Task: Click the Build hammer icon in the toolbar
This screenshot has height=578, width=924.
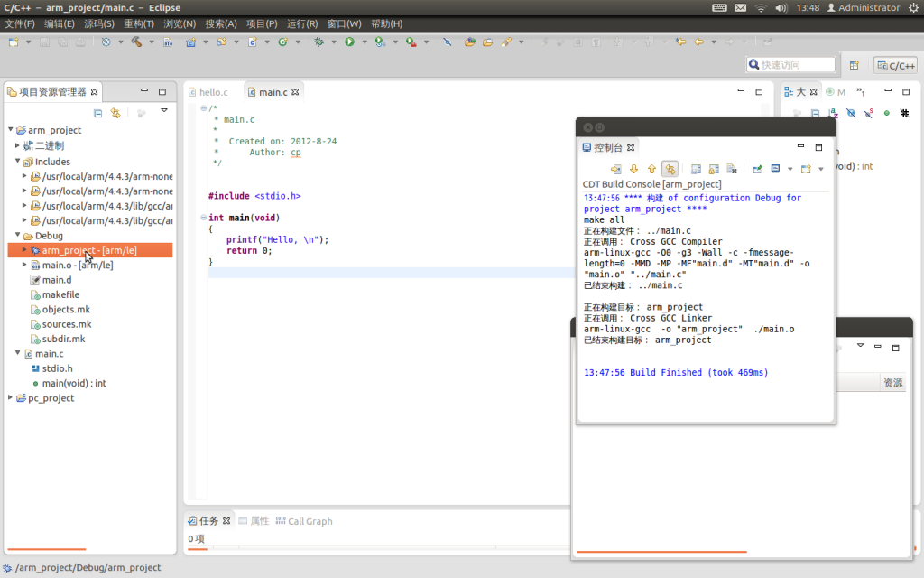Action: 137,41
